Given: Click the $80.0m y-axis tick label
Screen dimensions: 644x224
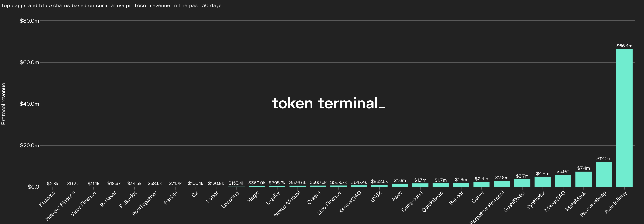Looking at the screenshot, I should (29, 21).
